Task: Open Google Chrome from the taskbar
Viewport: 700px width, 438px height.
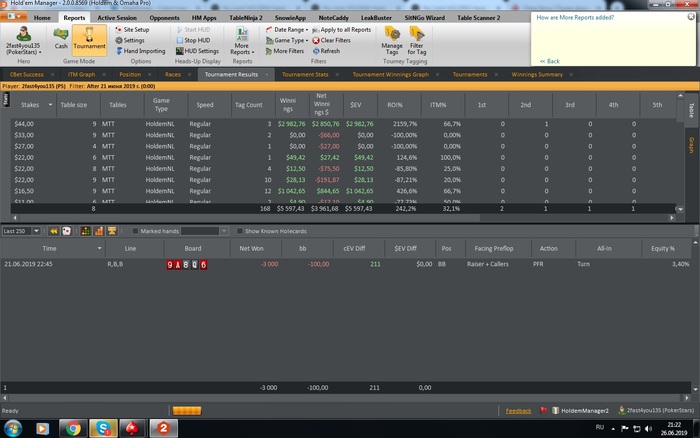Action: point(73,429)
